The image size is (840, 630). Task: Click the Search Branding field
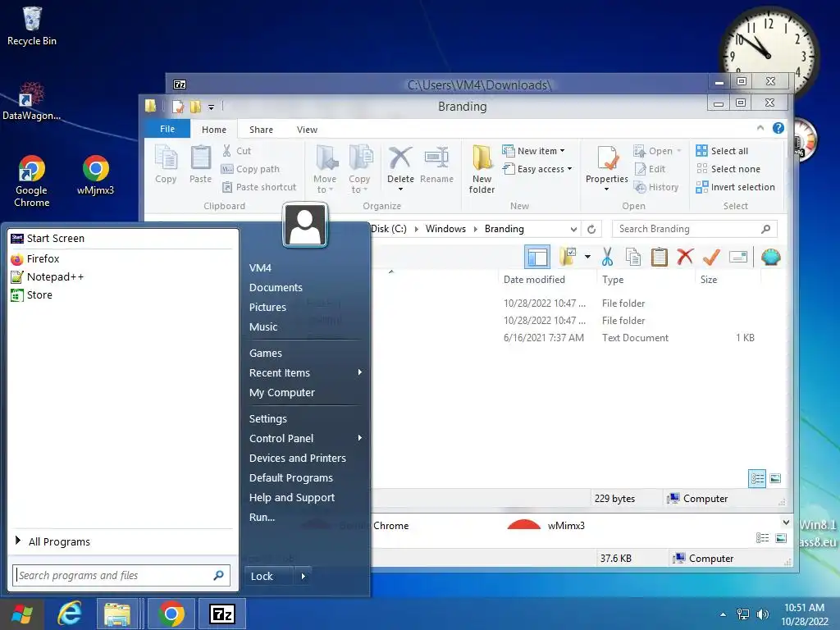coord(694,229)
